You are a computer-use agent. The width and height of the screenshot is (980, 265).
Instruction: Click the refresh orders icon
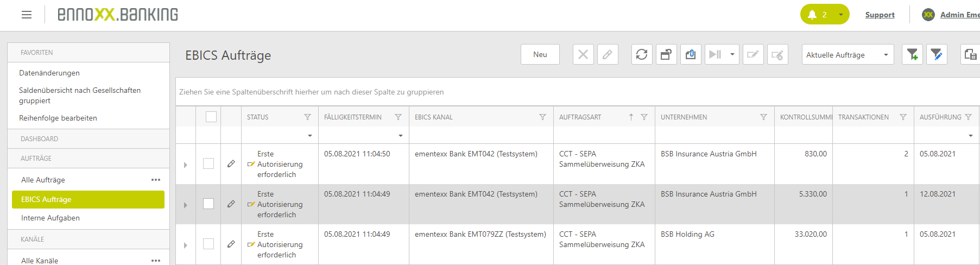642,54
